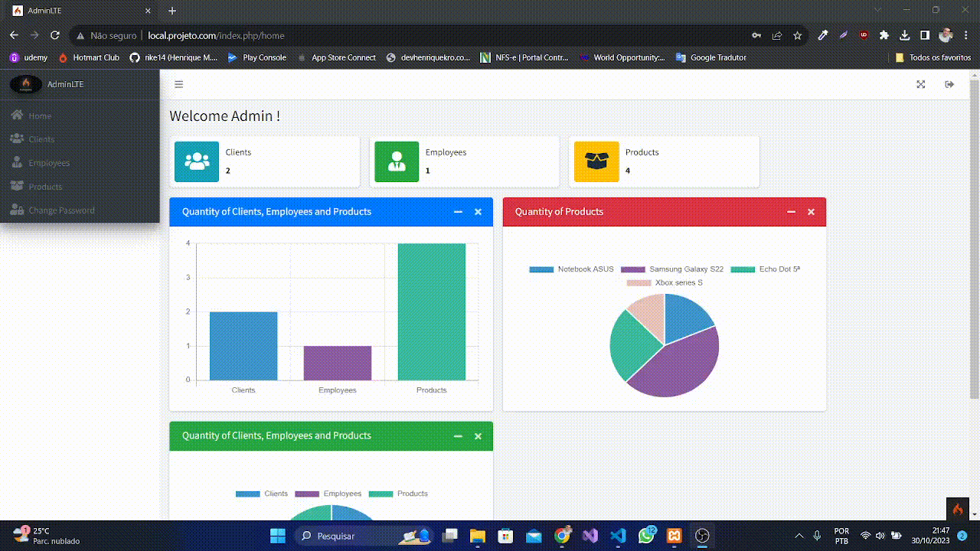Image resolution: width=980 pixels, height=551 pixels.
Task: Open the nike14 GitHub bookmark
Action: (174, 57)
